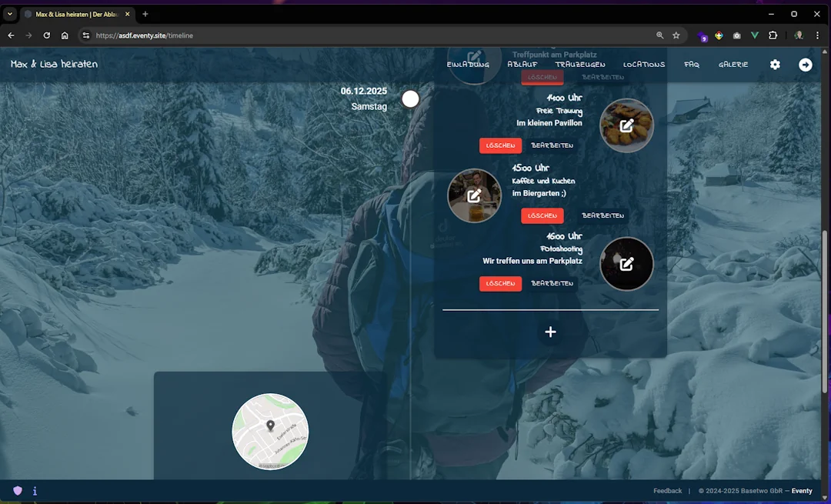This screenshot has height=504, width=831.
Task: Click Bearbeiten for the 14:00 Freie Trauung entry
Action: [x=552, y=145]
